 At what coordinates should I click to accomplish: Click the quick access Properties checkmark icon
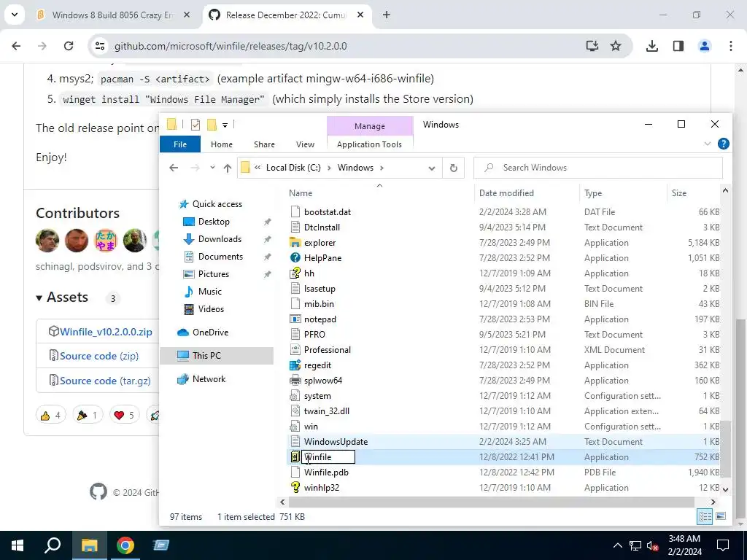[196, 125]
